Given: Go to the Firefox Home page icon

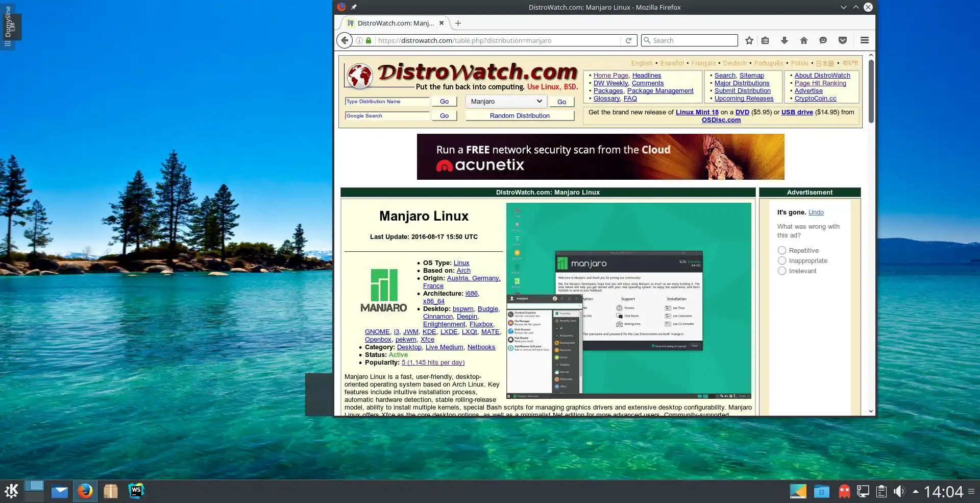Looking at the screenshot, I should (x=804, y=40).
